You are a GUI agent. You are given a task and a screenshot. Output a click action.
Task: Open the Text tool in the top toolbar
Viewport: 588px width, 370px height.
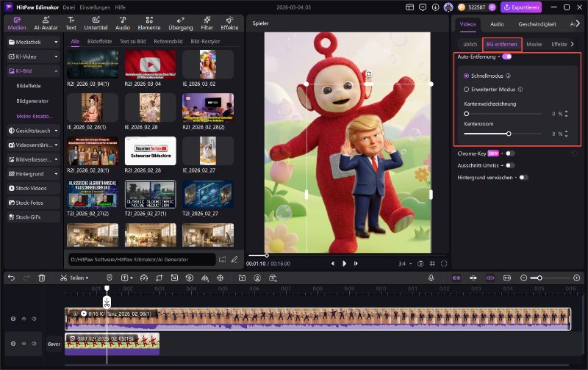point(71,23)
